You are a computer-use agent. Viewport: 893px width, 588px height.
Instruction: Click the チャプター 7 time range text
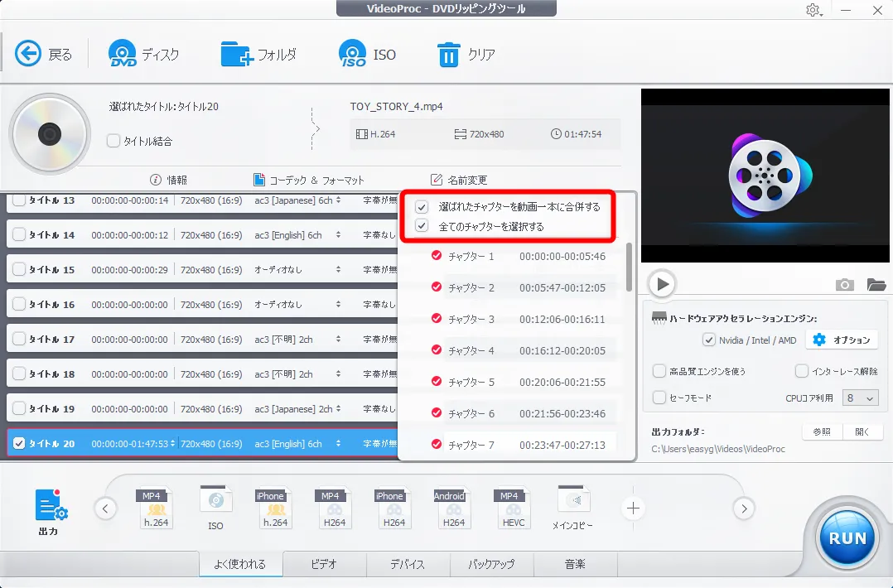coord(562,445)
